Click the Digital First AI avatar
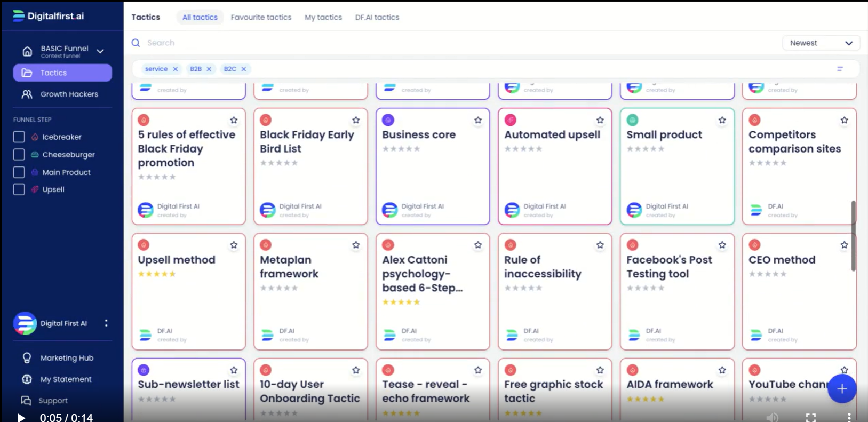This screenshot has width=868, height=422. (x=25, y=323)
